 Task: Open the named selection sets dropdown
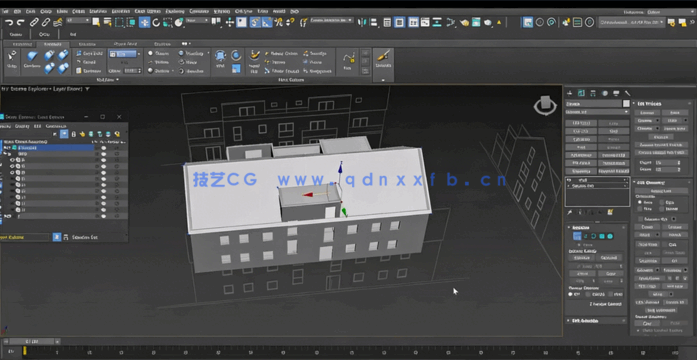[x=332, y=20]
